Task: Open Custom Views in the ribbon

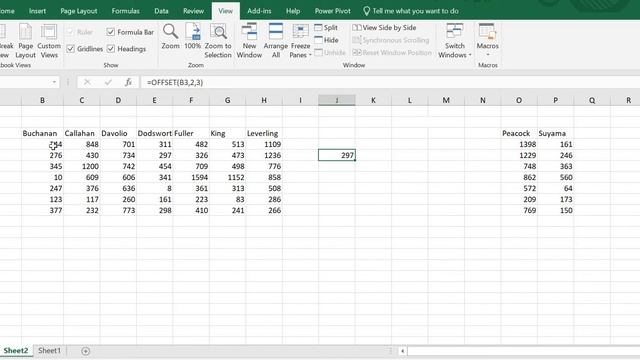Action: point(49,41)
